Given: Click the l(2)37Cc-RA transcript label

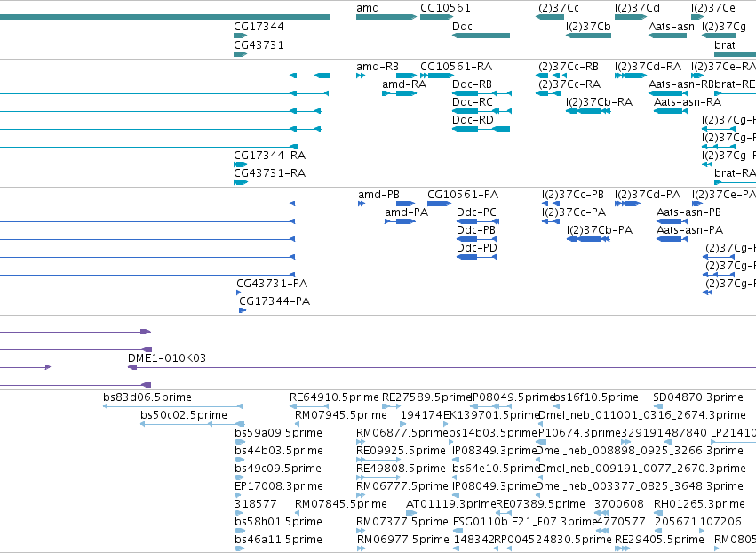Looking at the screenshot, I should click(x=568, y=84).
